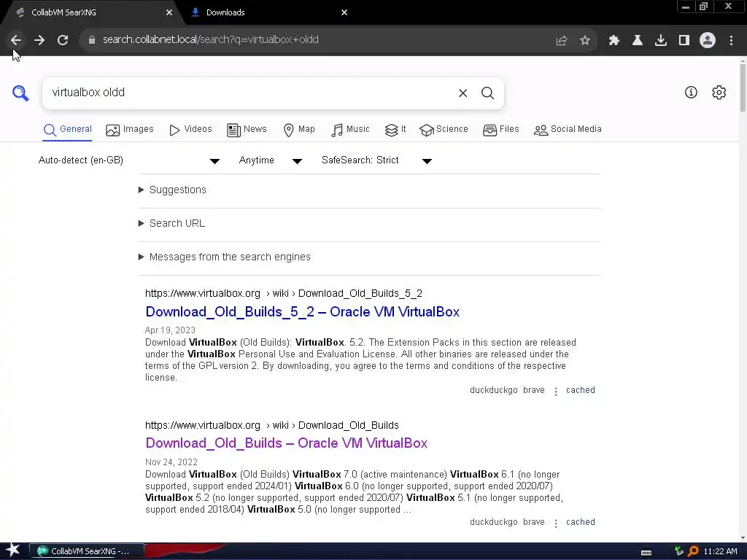Open cached copy of Download_Old_Builds result
Viewport: 747px width, 560px height.
point(580,522)
